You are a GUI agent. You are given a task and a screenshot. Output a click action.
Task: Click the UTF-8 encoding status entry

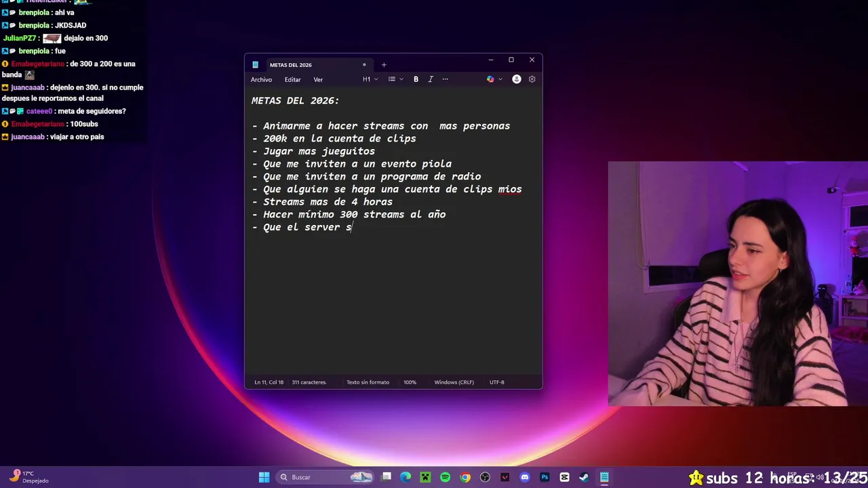[497, 382]
